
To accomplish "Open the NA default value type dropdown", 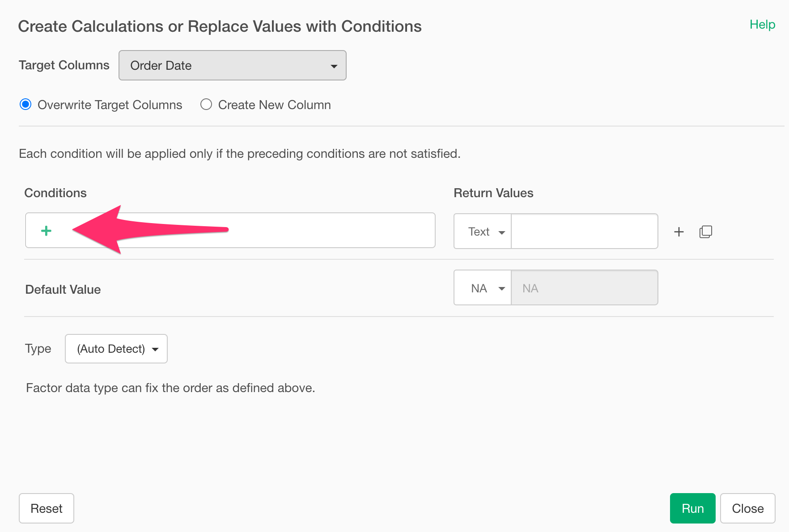I will 483,288.
